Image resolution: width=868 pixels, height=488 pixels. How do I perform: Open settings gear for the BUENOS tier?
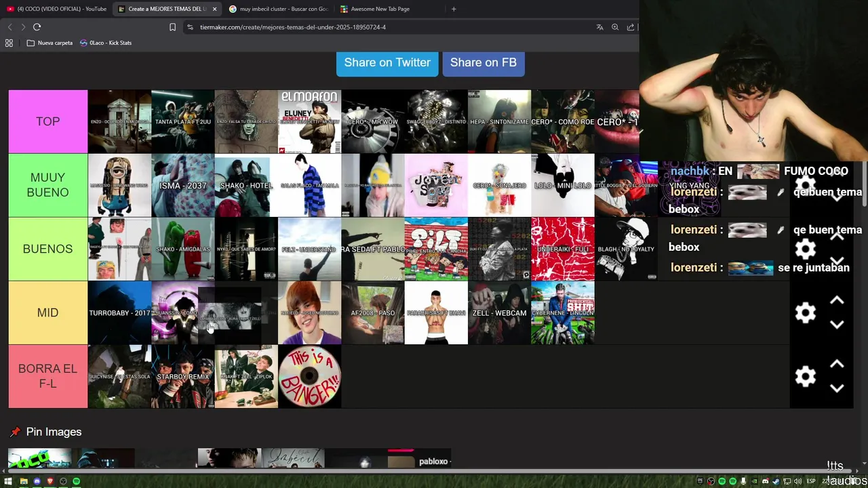pos(805,249)
